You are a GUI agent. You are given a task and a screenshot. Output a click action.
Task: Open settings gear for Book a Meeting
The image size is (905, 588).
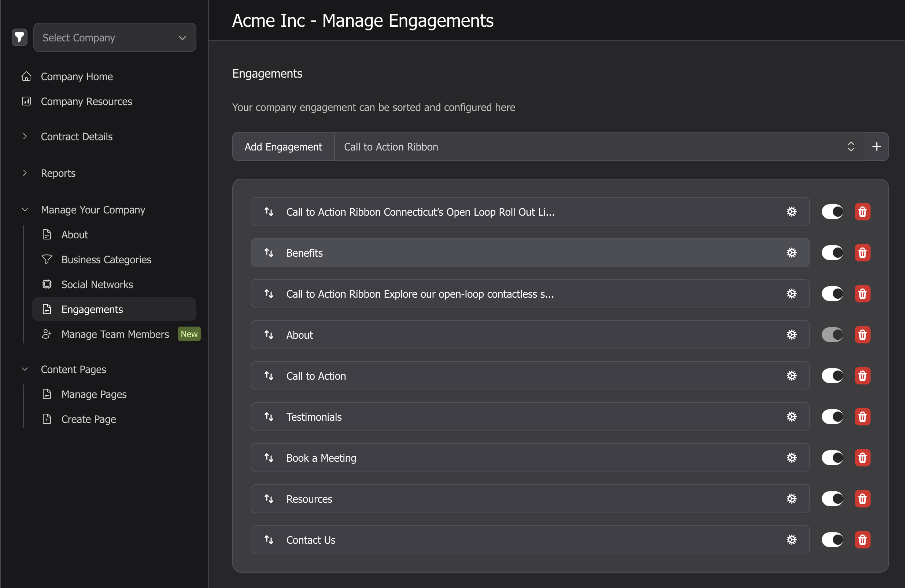792,458
